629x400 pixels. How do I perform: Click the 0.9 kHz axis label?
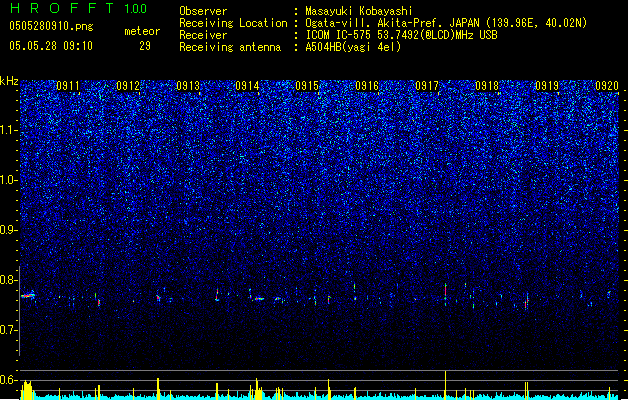point(9,230)
